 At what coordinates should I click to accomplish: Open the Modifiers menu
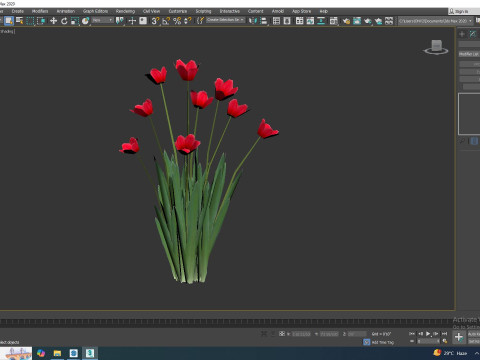point(40,11)
